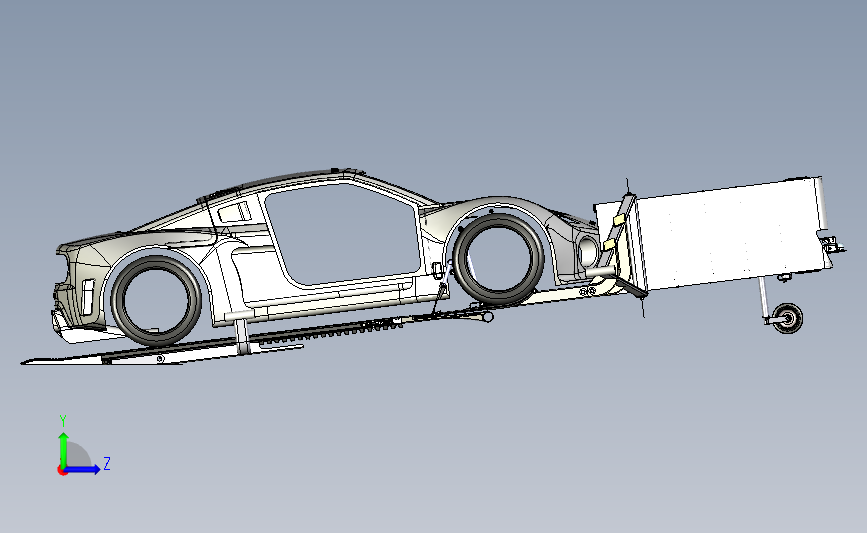Select the vertical support leg under the car sill
The width and height of the screenshot is (867, 533).
(242, 336)
